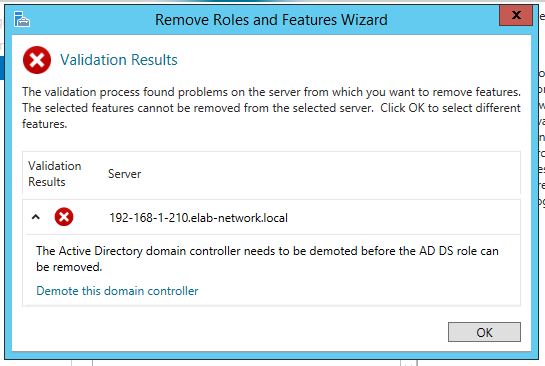Collapse the 192-168-1-210 server result row
Image resolution: width=545 pixels, height=366 pixels.
35,217
